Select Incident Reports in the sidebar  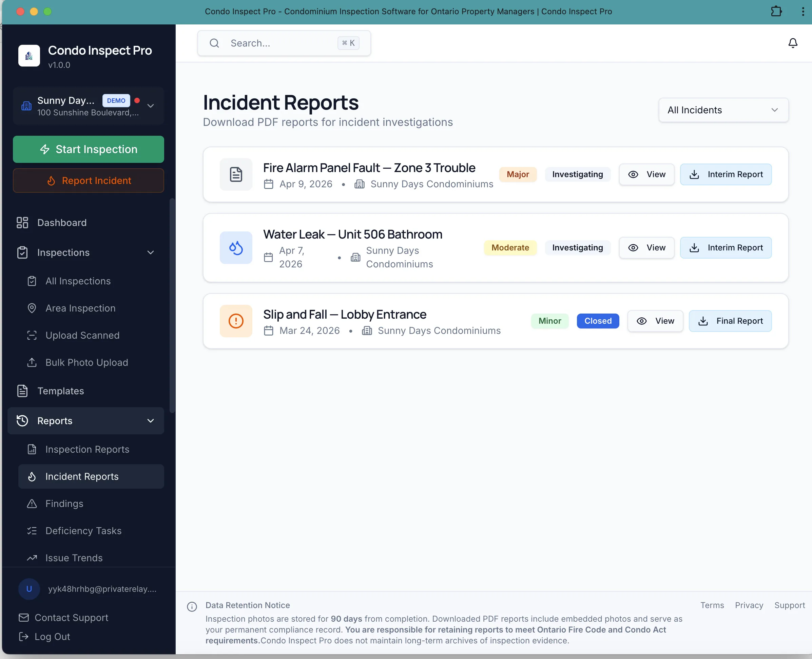point(91,476)
